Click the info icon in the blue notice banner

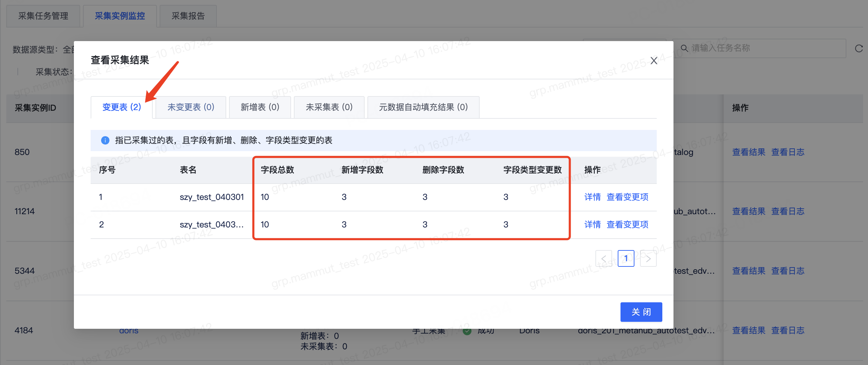pyautogui.click(x=105, y=140)
